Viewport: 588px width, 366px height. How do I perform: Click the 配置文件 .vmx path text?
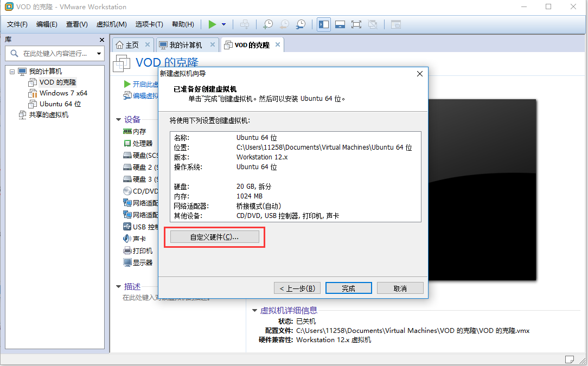click(413, 331)
